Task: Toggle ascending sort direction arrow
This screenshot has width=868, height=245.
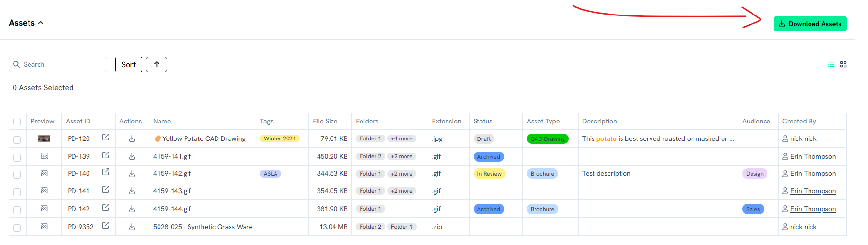Action: coord(157,64)
